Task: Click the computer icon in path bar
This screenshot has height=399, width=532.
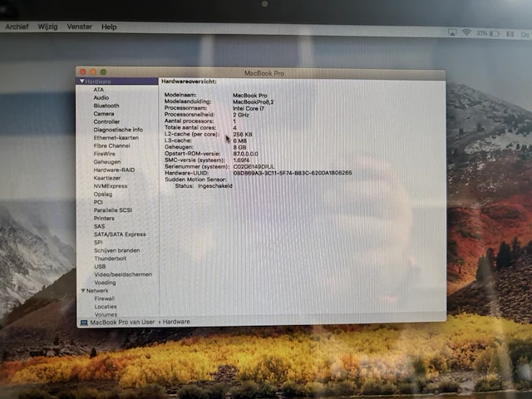Action: click(x=84, y=323)
